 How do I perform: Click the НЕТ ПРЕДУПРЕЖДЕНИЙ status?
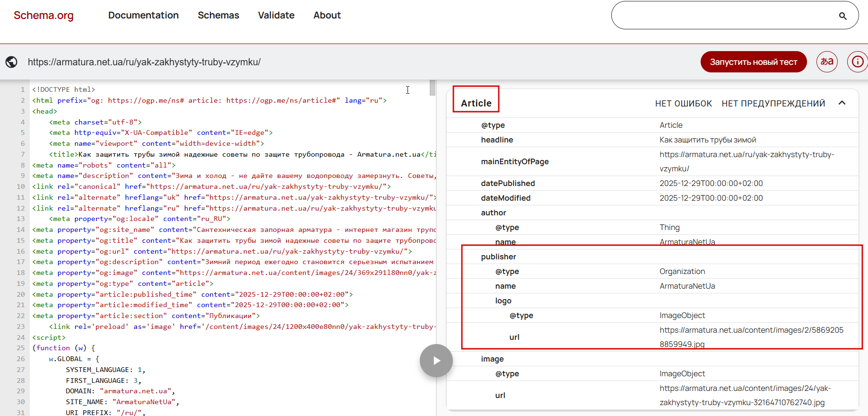pos(773,104)
